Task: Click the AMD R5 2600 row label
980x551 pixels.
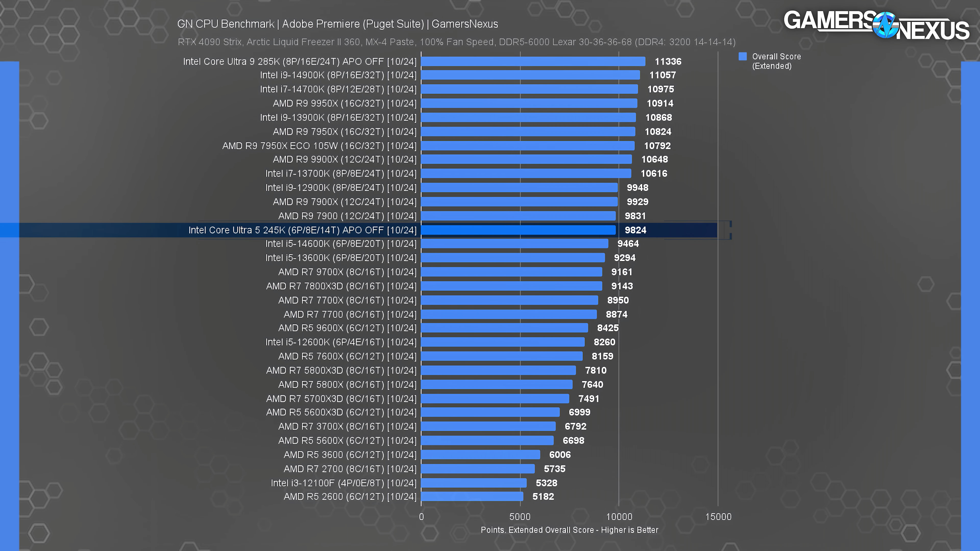Action: (350, 497)
